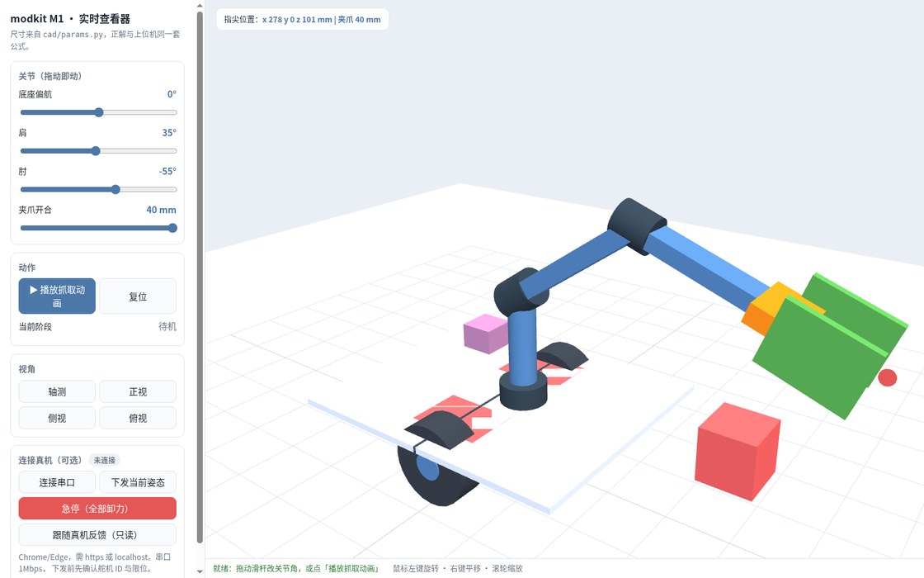This screenshot has width=924, height=578.
Task: Hit the red 急停（全部卸力）emergency stop
Action: pyautogui.click(x=97, y=509)
